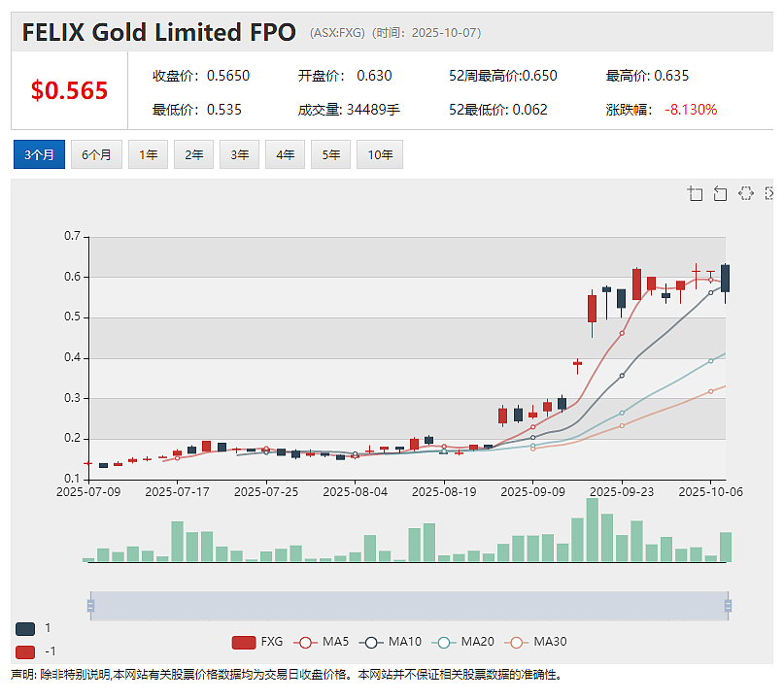
Task: Click the big red $0.565 price
Action: (x=70, y=90)
